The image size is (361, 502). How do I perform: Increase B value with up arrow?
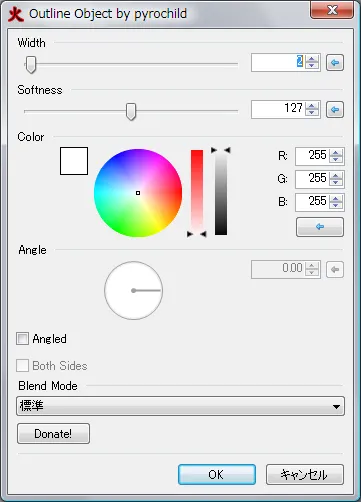click(336, 199)
